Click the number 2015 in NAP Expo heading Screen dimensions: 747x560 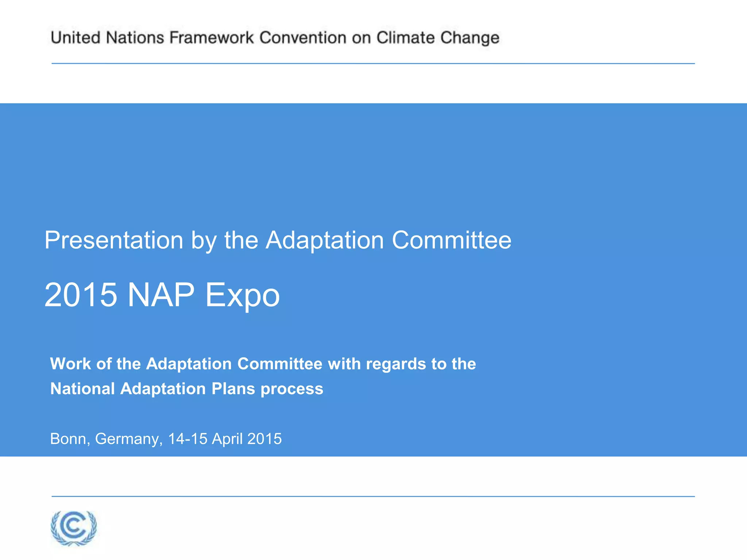[81, 295]
